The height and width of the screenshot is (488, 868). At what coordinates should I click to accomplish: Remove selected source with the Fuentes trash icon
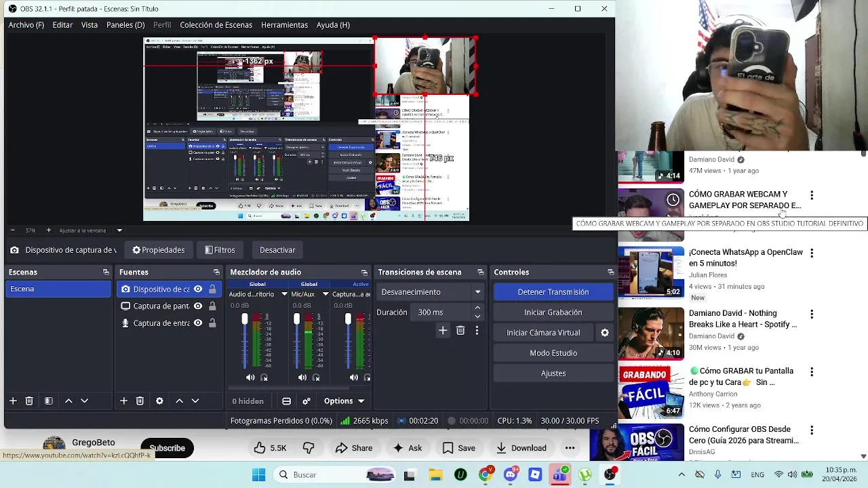[x=140, y=401]
